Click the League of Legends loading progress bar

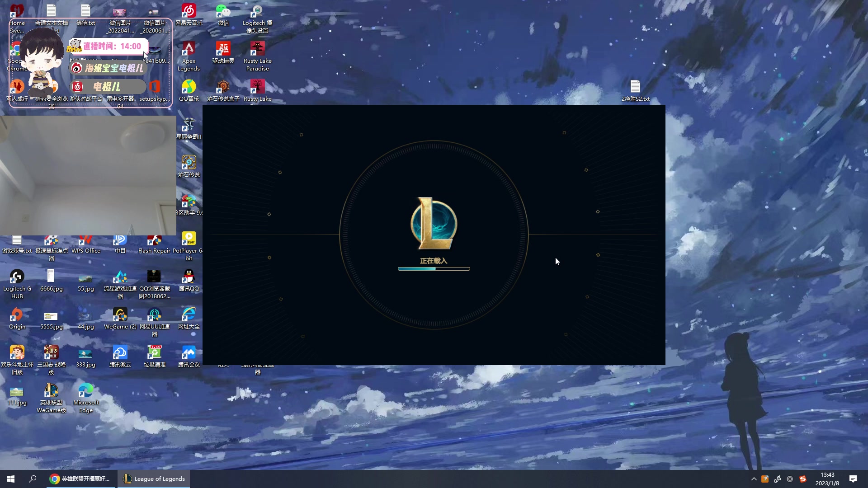[x=434, y=269]
